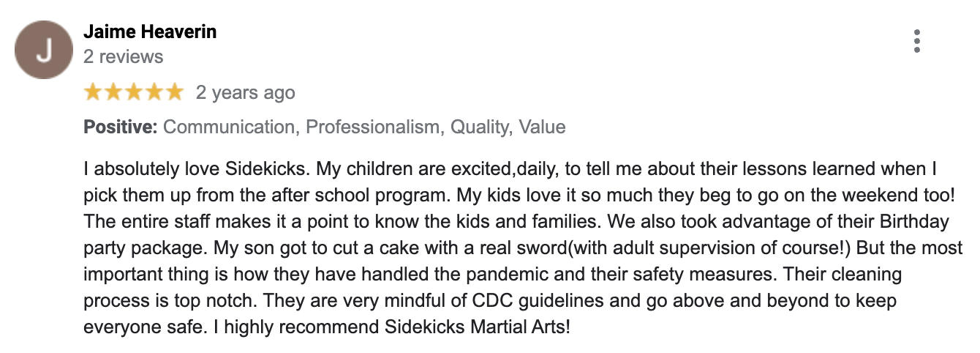Click the bold "Positive:" label
The width and height of the screenshot is (980, 353).
pyautogui.click(x=121, y=127)
